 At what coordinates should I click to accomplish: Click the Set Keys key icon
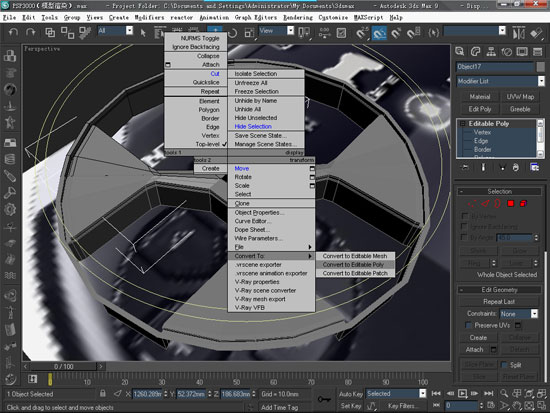(324, 399)
